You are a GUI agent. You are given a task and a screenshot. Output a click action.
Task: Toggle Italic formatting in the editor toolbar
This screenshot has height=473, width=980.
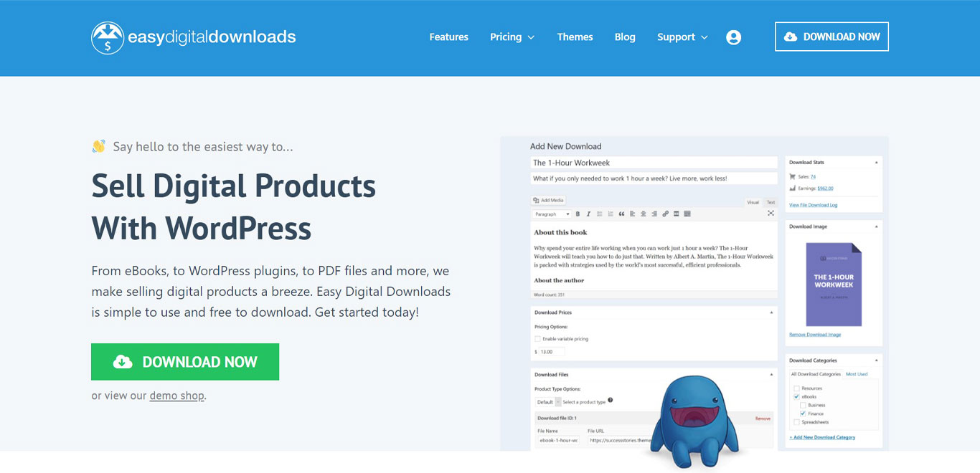[588, 214]
